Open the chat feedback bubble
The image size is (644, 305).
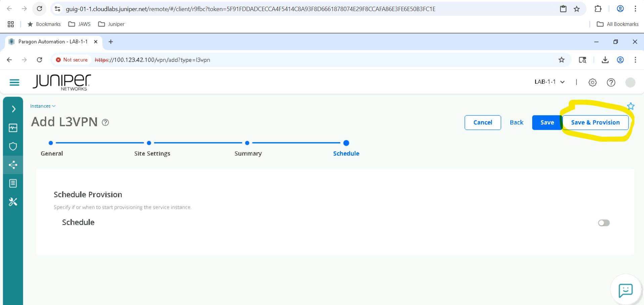[626, 290]
